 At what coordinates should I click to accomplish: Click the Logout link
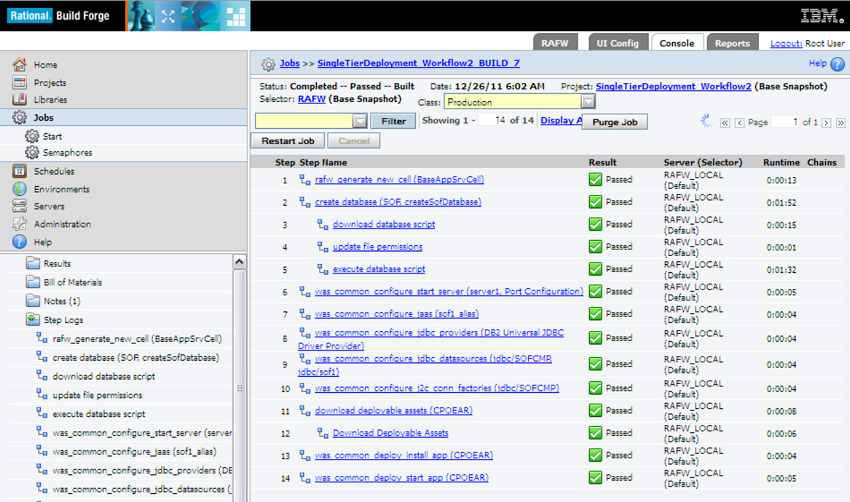point(786,43)
